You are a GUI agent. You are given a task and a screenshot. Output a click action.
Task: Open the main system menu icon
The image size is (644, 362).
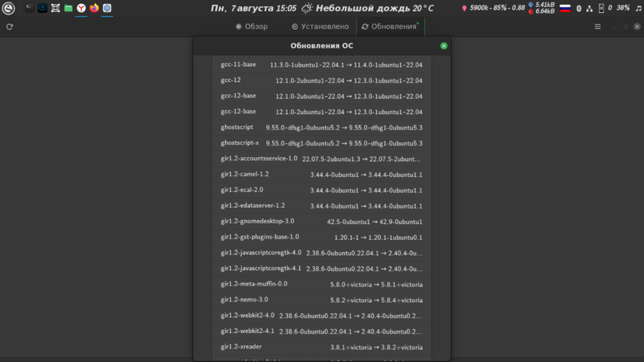click(x=8, y=8)
